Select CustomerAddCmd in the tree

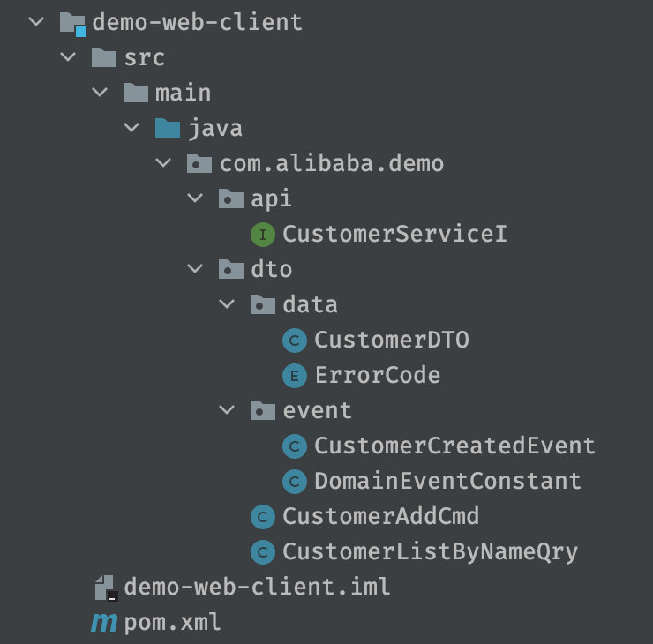point(380,517)
